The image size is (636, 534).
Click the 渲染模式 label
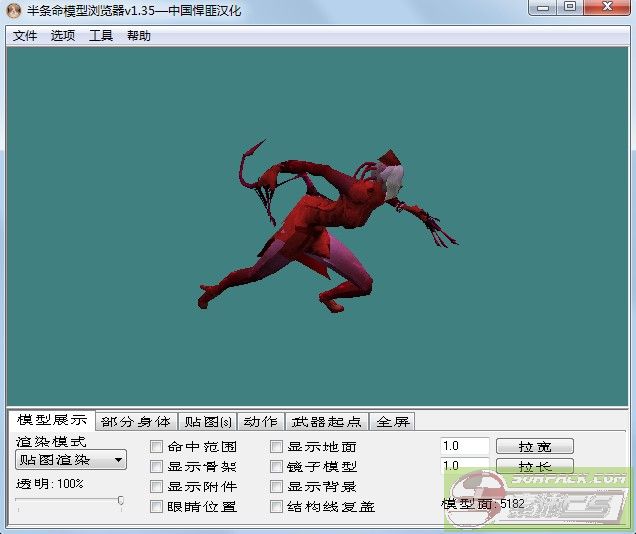pyautogui.click(x=51, y=441)
